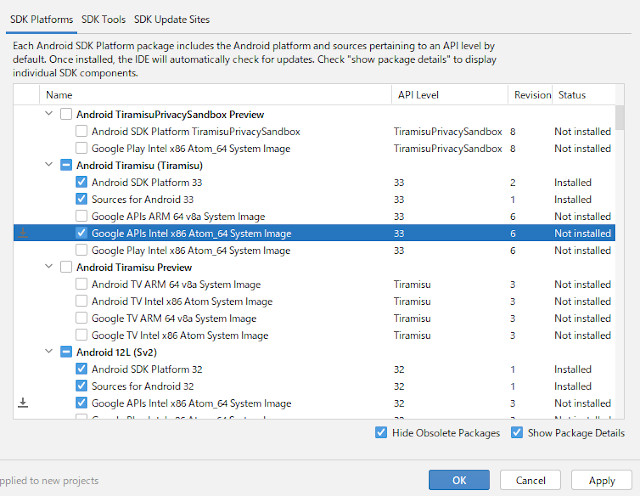Viewport: 640px width, 496px height.
Task: Select 'Google TV Intel x86 Atom System Image' text
Action: [x=180, y=335]
